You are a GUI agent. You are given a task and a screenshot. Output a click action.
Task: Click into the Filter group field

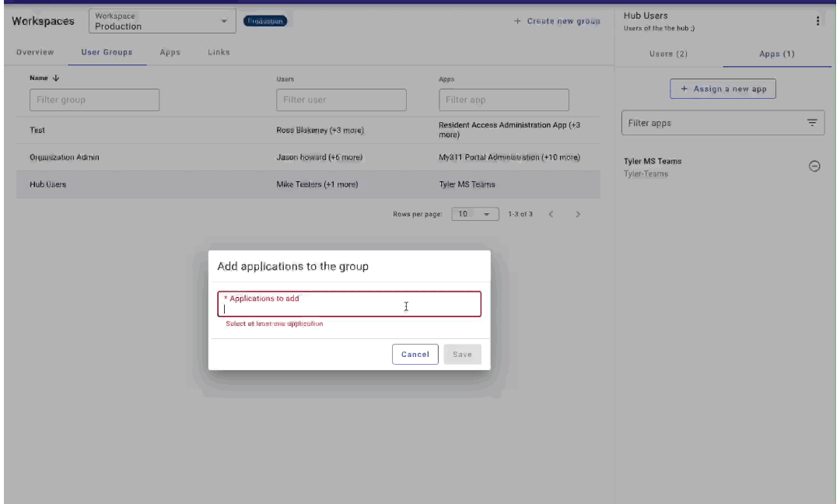[x=93, y=100]
